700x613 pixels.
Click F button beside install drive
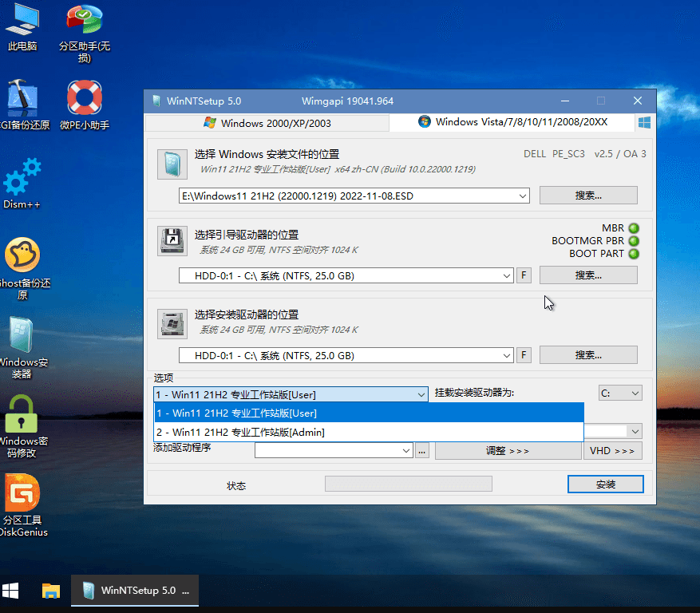[x=524, y=355]
